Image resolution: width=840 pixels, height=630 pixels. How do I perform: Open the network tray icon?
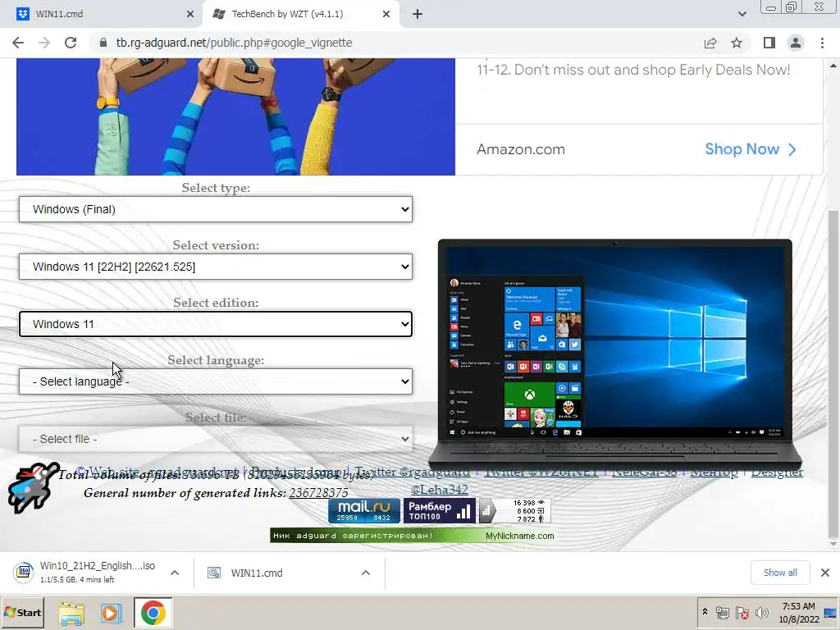pyautogui.click(x=723, y=612)
